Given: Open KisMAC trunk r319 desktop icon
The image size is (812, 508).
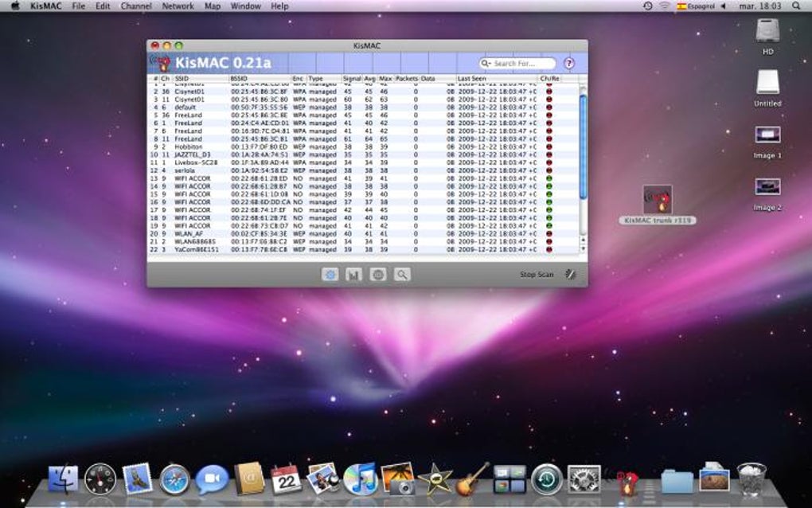Looking at the screenshot, I should pyautogui.click(x=657, y=205).
